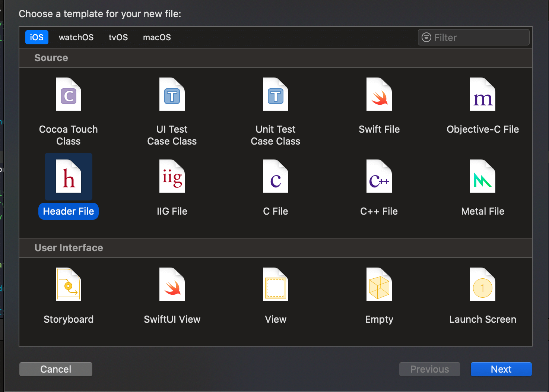Screen dimensions: 549x392
Task: Select the Swift File template icon
Action: (x=379, y=94)
